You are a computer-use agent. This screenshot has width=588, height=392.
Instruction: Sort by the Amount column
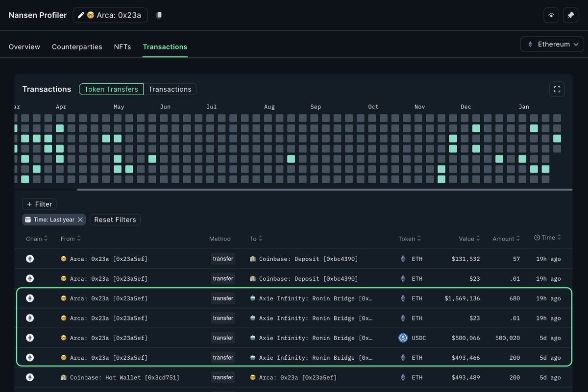tap(507, 239)
